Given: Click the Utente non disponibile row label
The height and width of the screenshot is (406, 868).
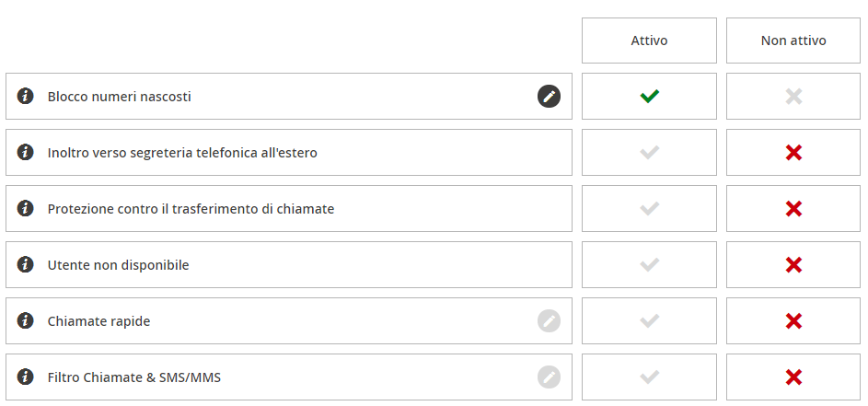Looking at the screenshot, I should pos(118,265).
